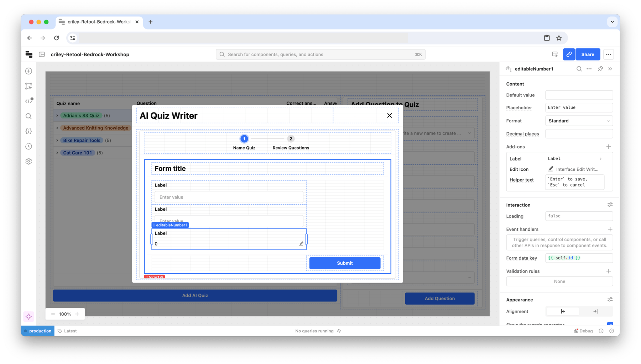Expand the Label add-on chevron
Viewport: 641px width, 364px height.
coord(601,159)
